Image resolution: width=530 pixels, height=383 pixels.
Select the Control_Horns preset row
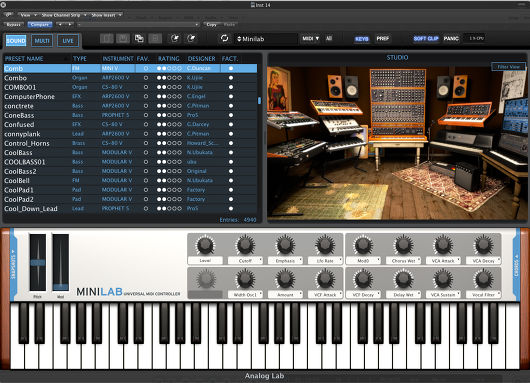(130, 143)
